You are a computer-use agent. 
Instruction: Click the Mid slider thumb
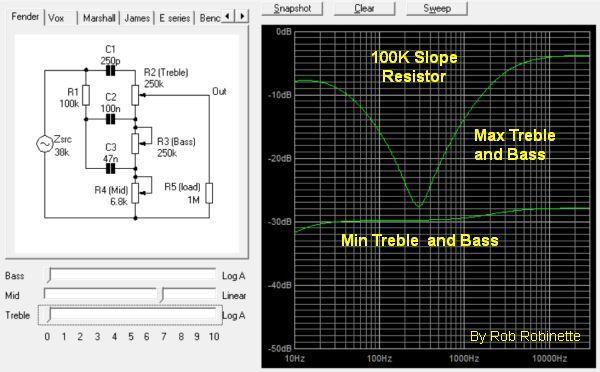[162, 295]
